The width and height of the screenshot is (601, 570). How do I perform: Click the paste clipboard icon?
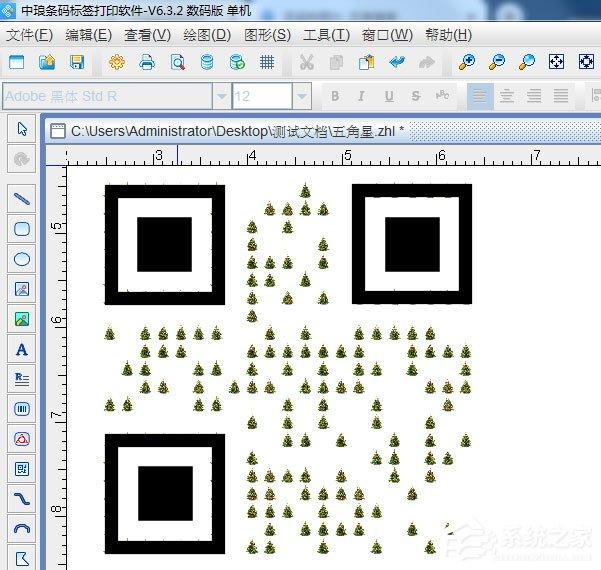coord(366,62)
